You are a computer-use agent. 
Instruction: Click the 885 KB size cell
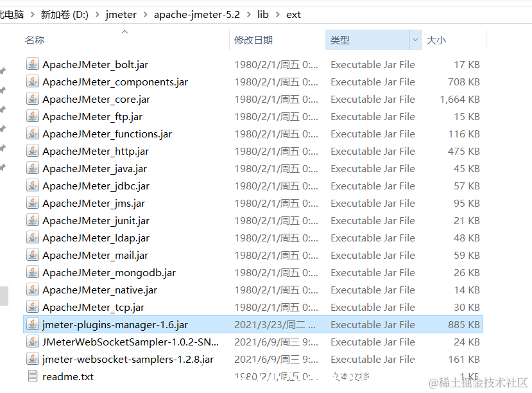coord(464,324)
